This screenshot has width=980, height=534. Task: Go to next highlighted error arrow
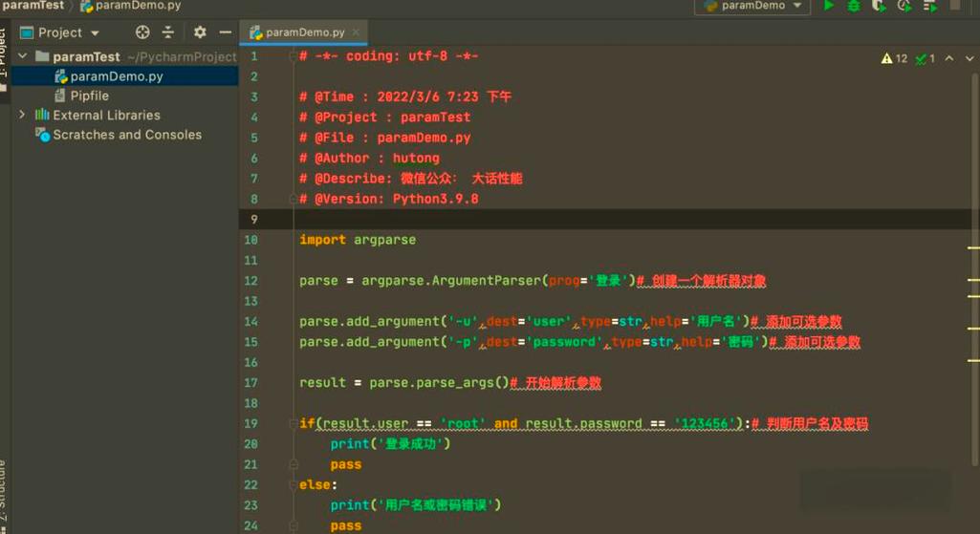[x=969, y=58]
